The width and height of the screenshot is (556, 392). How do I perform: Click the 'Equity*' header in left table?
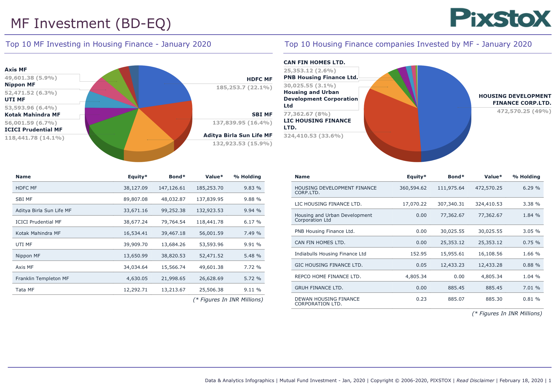[x=138, y=177]
